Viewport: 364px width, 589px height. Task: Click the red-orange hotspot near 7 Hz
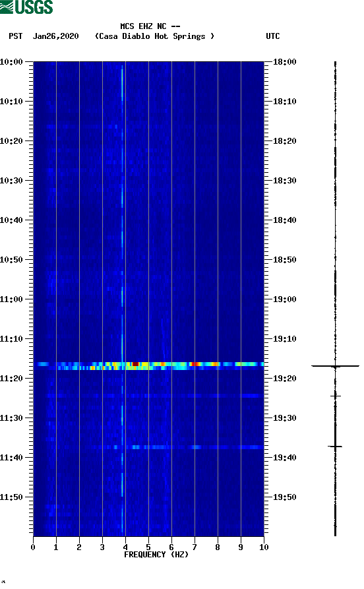click(x=195, y=364)
